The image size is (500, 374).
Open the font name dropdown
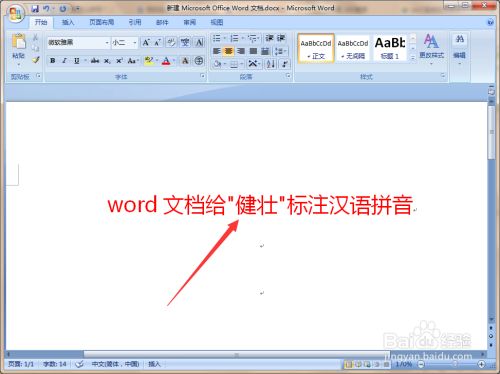pyautogui.click(x=107, y=43)
